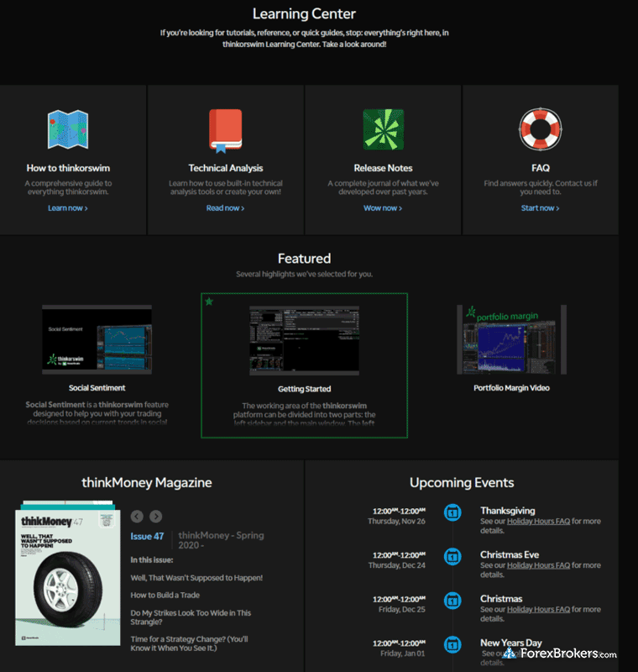Click the Friday, Dec 25 date

click(x=401, y=610)
